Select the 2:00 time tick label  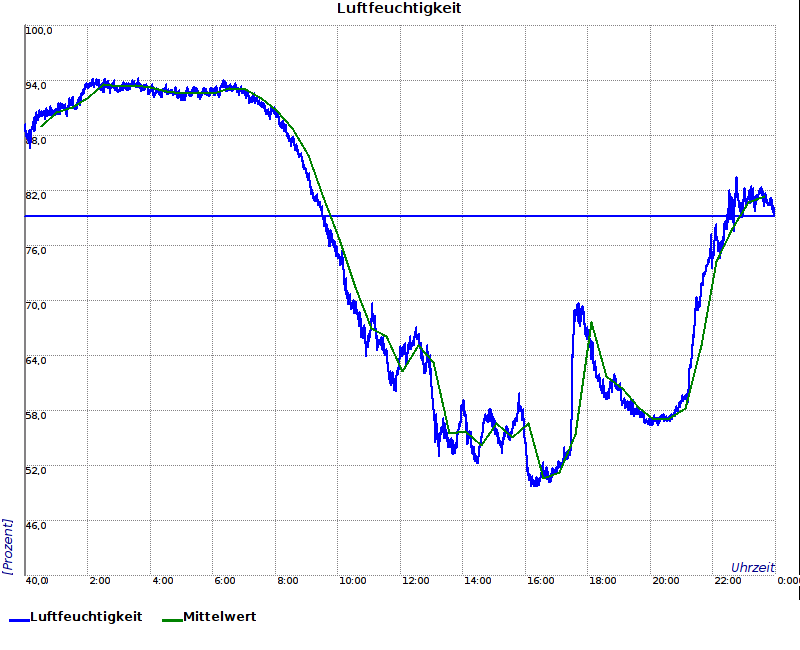pyautogui.click(x=100, y=580)
